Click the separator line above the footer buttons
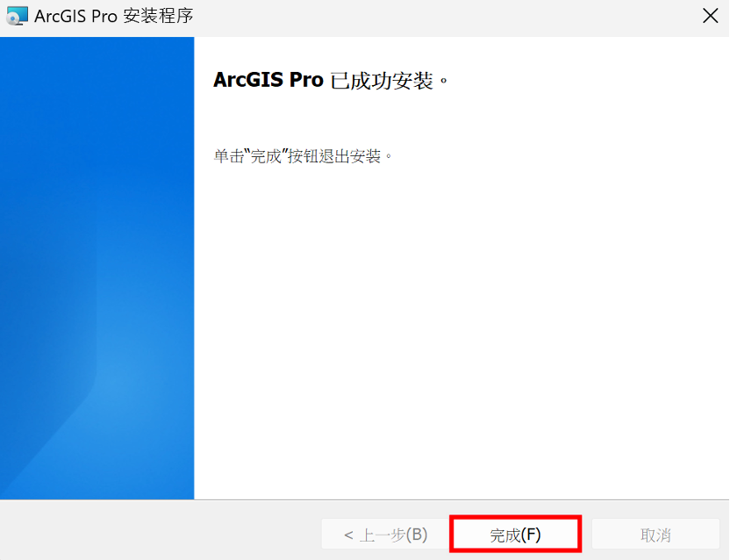Screen dimensions: 730x560 pyautogui.click(x=364, y=500)
